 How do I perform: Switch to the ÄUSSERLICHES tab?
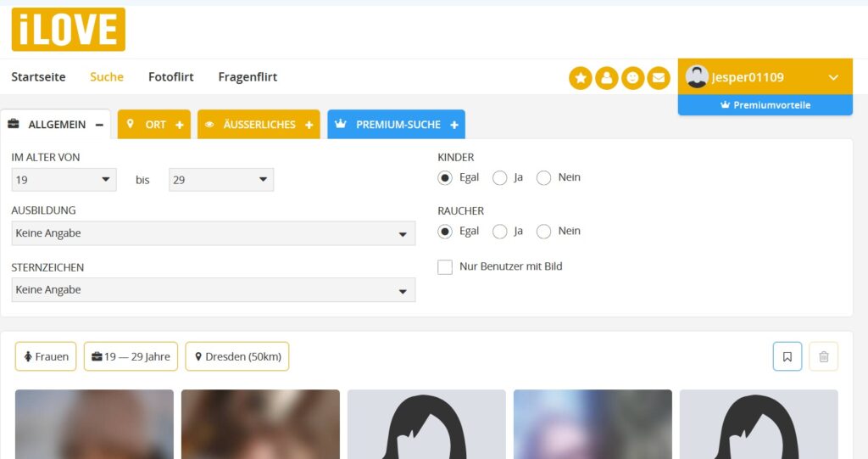[x=259, y=124]
